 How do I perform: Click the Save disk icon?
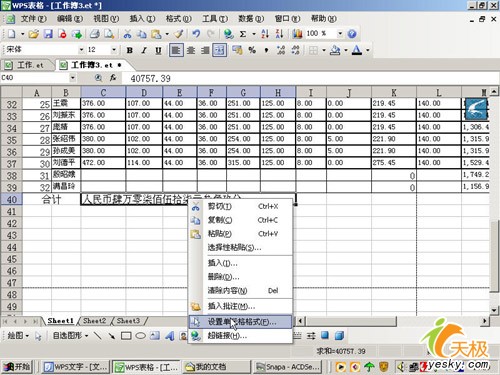(x=48, y=34)
